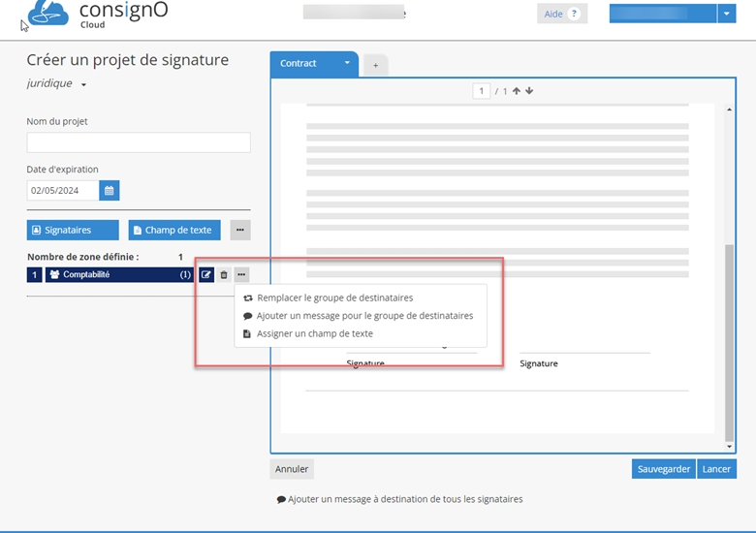Screen dimensions: 756x533
Task: Open the expiration date calendar picker
Action: [110, 191]
